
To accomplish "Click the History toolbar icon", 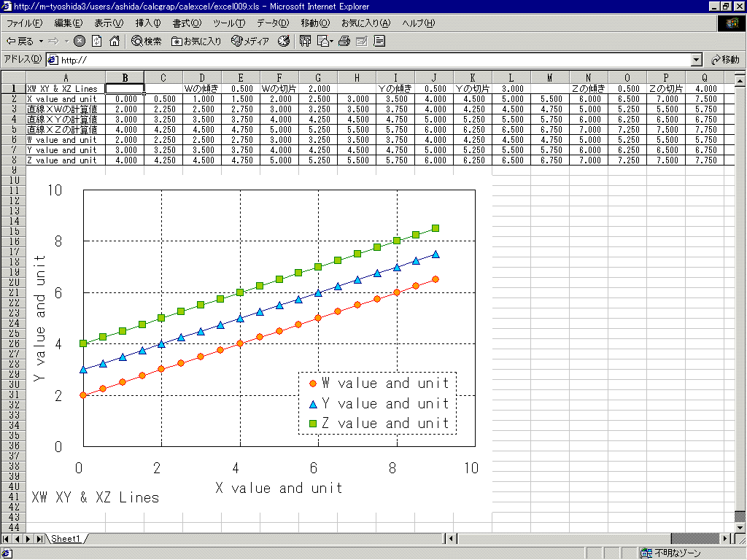I will point(285,41).
